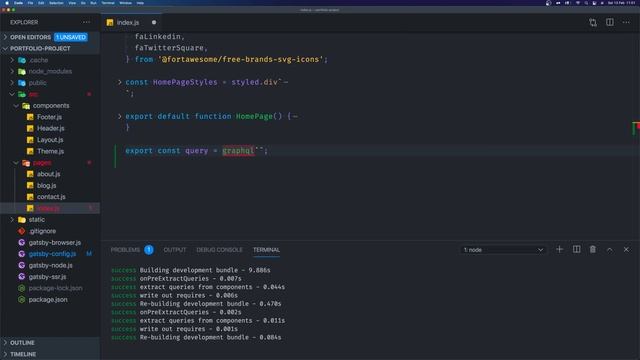Open the terminal selector dropdown 1: node
This screenshot has height=360, width=640.
point(503,249)
